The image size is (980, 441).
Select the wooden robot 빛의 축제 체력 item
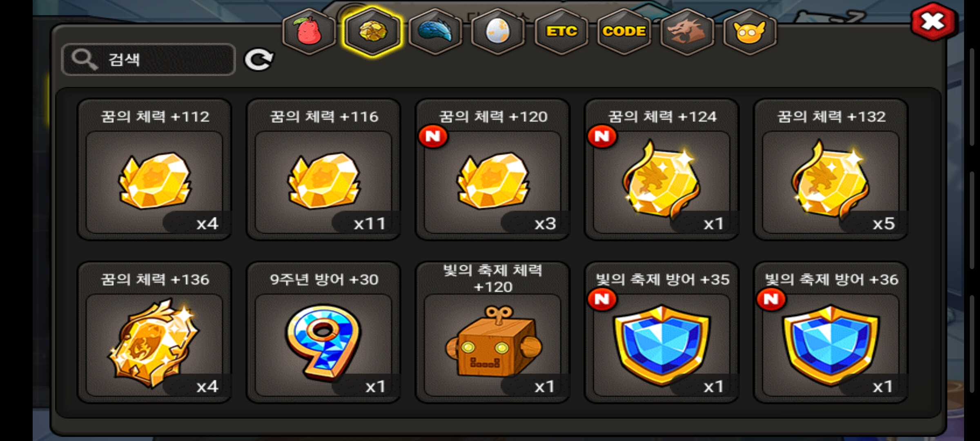(x=492, y=332)
